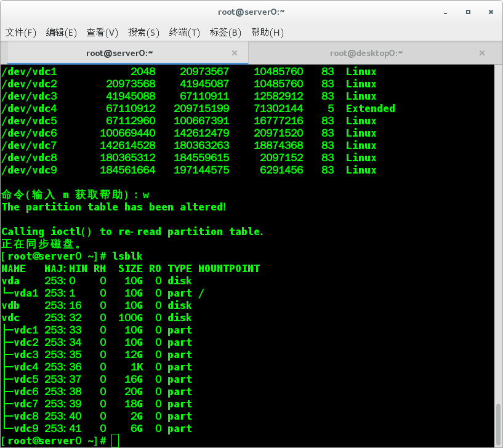Open the 查看(V) menu
The width and height of the screenshot is (503, 448).
(x=102, y=33)
